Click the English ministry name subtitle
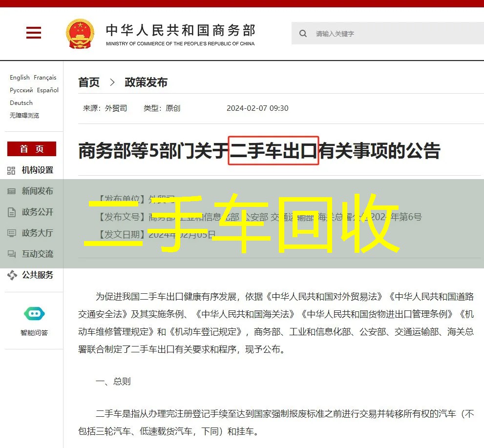This screenshot has width=484, height=448. pos(180,44)
